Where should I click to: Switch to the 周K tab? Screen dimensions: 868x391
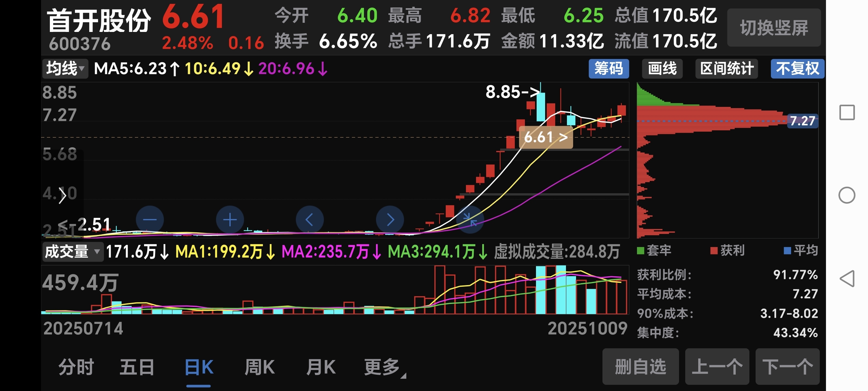(259, 367)
